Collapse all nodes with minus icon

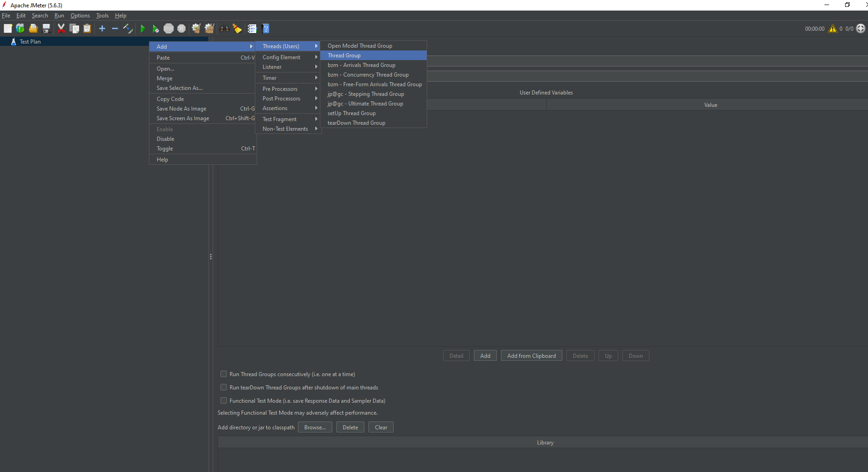tap(115, 28)
